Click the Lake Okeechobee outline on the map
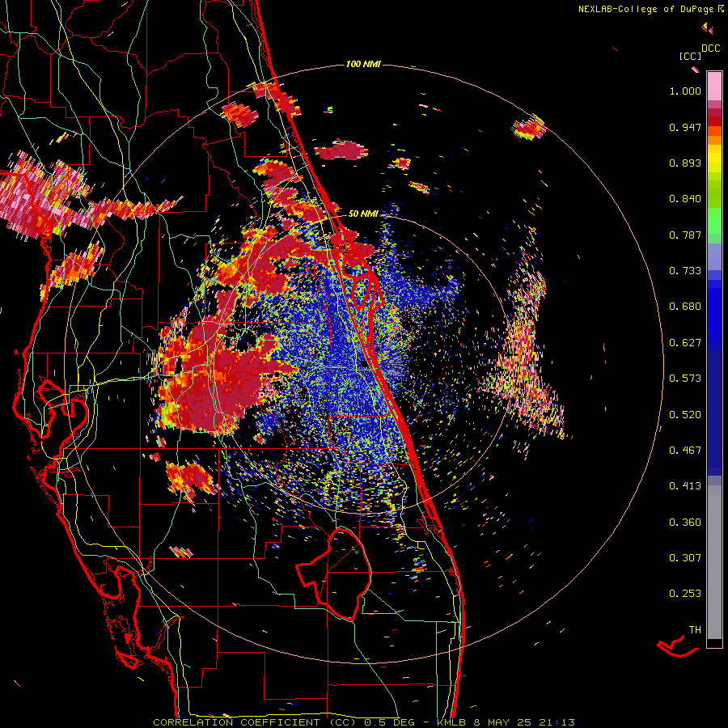The image size is (728, 728). pos(334,575)
